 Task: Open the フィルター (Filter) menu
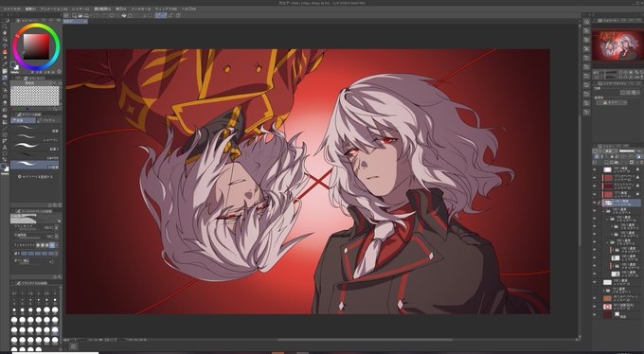tap(142, 9)
